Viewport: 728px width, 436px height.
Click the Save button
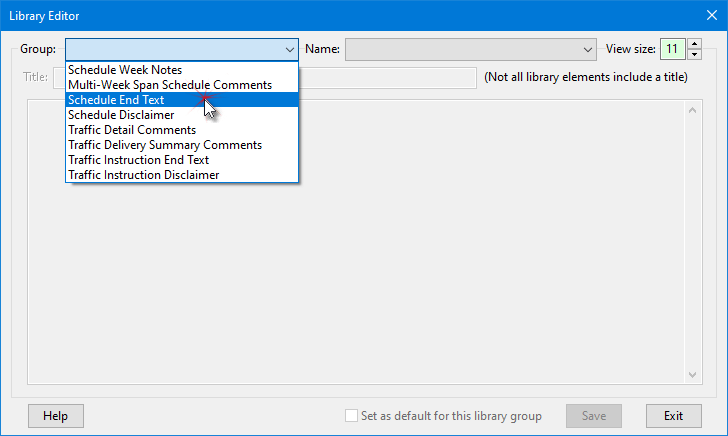tap(593, 416)
